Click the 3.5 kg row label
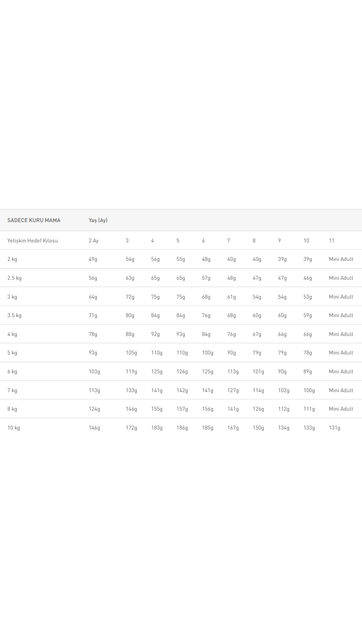Viewport: 362px width, 644px height. point(14,315)
